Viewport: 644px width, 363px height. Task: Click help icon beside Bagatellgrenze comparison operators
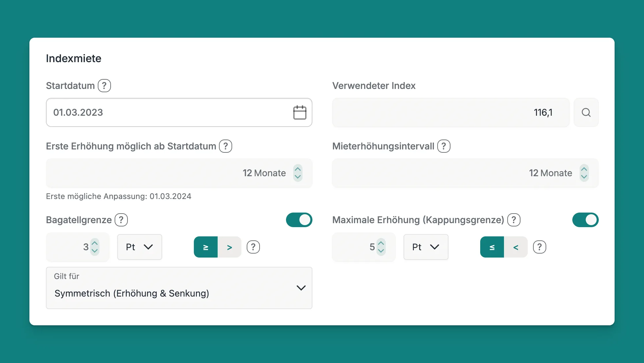(253, 247)
